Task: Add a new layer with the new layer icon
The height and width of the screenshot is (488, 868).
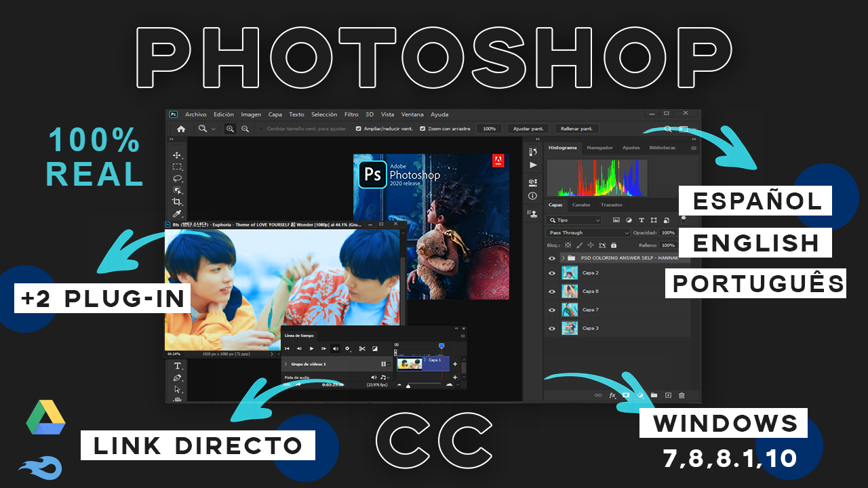Action: [x=668, y=394]
